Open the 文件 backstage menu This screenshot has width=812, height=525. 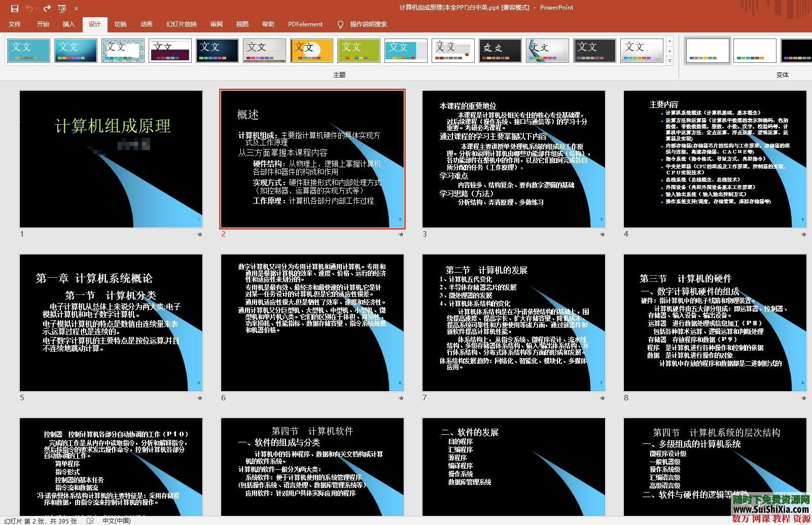coord(15,24)
